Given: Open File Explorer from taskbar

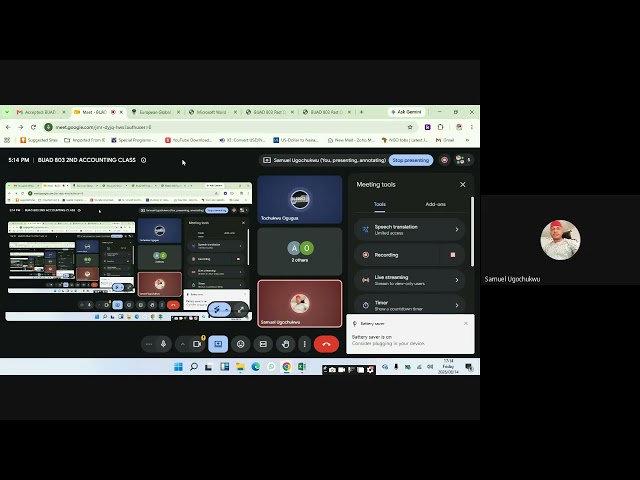Looking at the screenshot, I should (x=240, y=367).
